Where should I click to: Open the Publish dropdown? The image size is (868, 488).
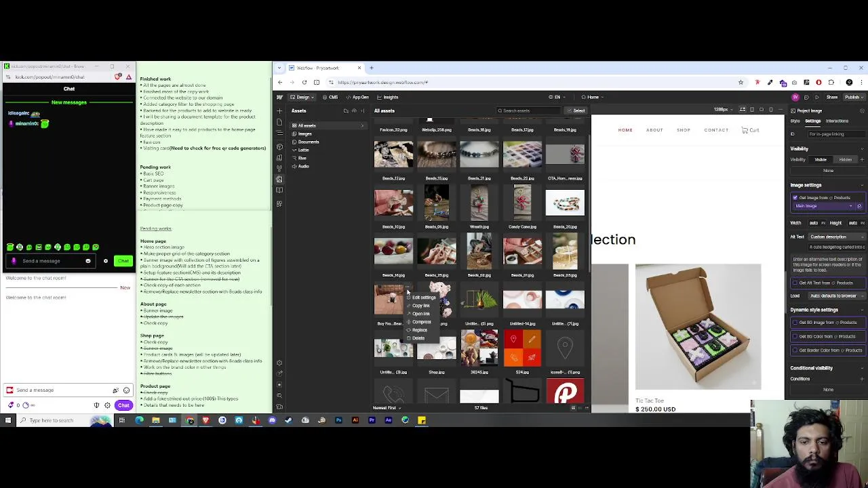pos(854,97)
